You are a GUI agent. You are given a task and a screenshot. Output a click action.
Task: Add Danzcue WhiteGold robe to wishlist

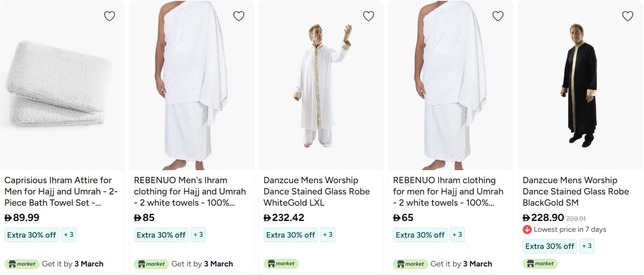coord(369,16)
